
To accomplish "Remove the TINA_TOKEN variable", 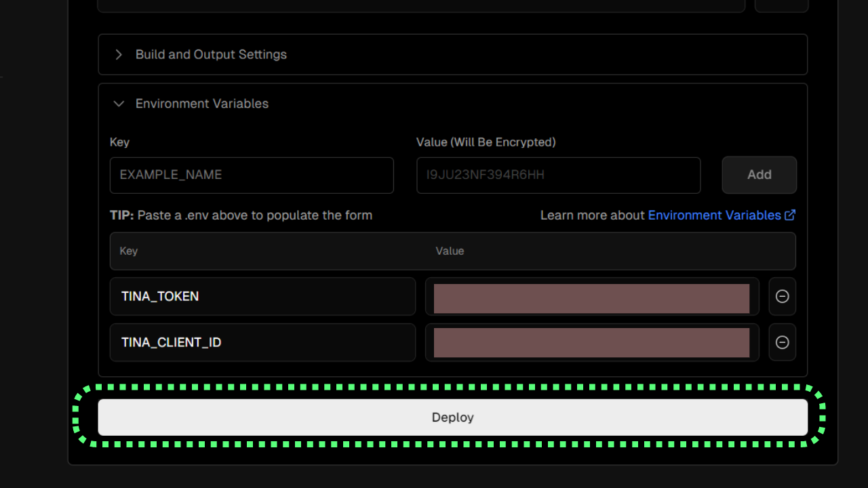I will click(x=782, y=296).
